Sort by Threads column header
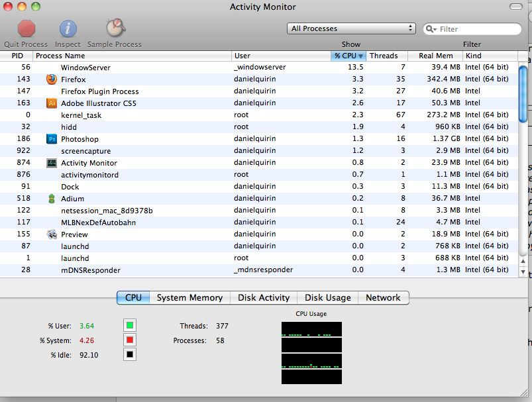The width and height of the screenshot is (532, 402). [387, 56]
